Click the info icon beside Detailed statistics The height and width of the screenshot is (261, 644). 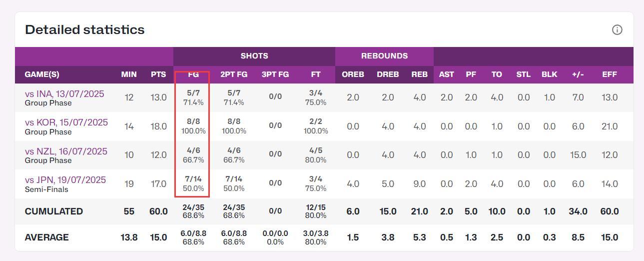click(617, 30)
